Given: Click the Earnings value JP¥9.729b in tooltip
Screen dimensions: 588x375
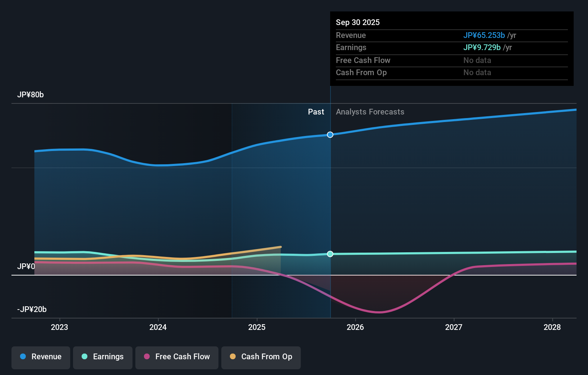Looking at the screenshot, I should tap(482, 47).
